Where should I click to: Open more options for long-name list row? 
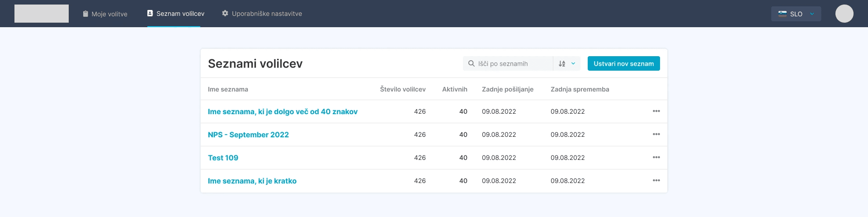point(656,111)
